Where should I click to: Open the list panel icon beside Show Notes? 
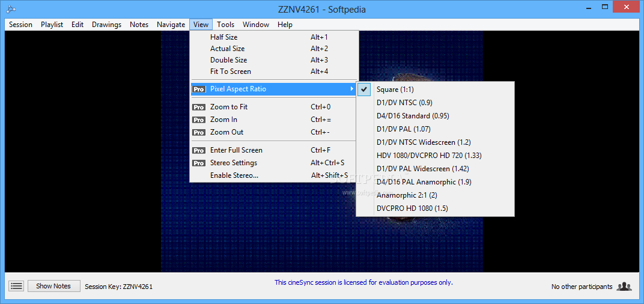(x=16, y=287)
